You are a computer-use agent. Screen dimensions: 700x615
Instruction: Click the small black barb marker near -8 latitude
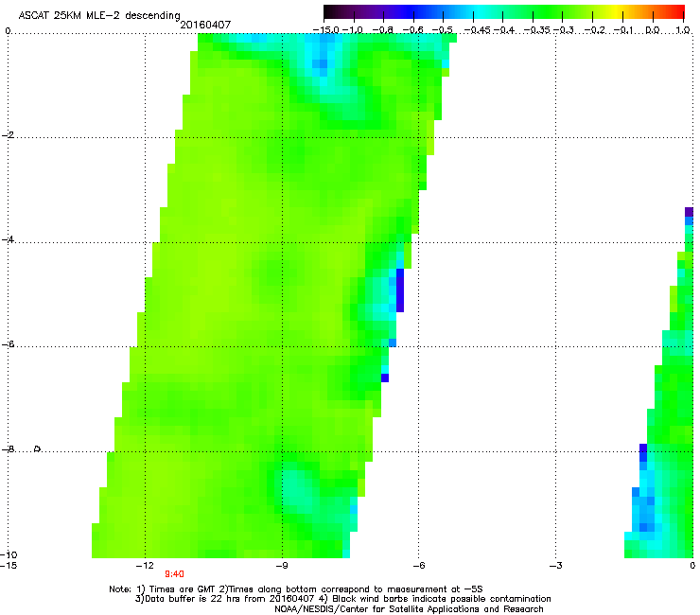point(38,448)
